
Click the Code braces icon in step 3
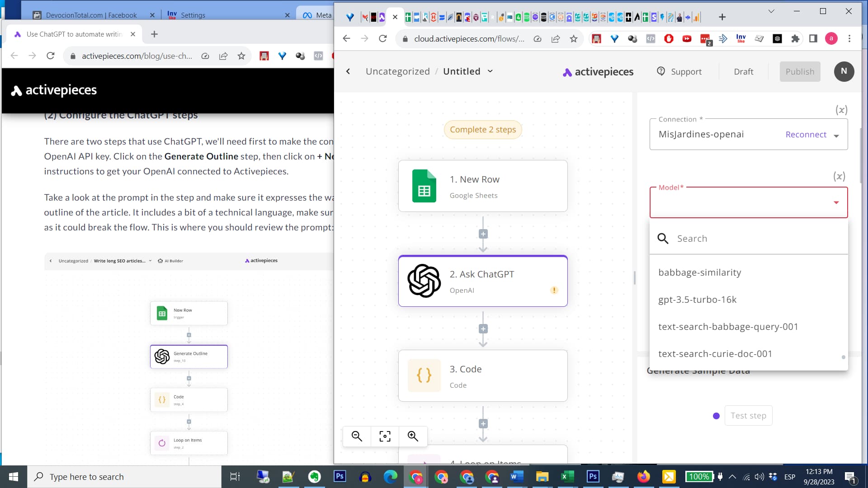(x=424, y=375)
